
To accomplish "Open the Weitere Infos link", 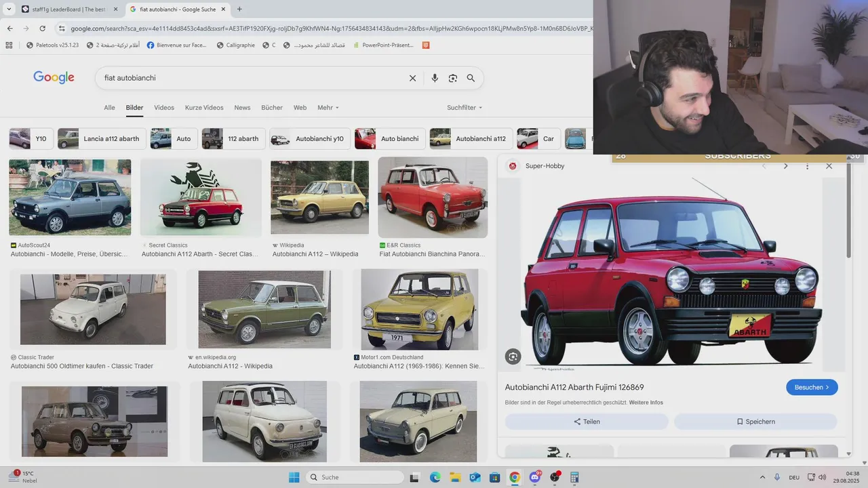I will click(x=646, y=403).
